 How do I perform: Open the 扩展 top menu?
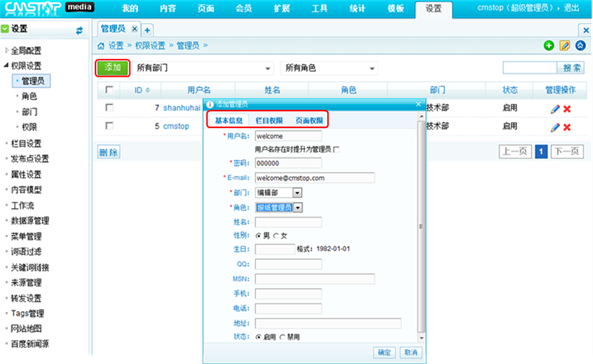(282, 8)
